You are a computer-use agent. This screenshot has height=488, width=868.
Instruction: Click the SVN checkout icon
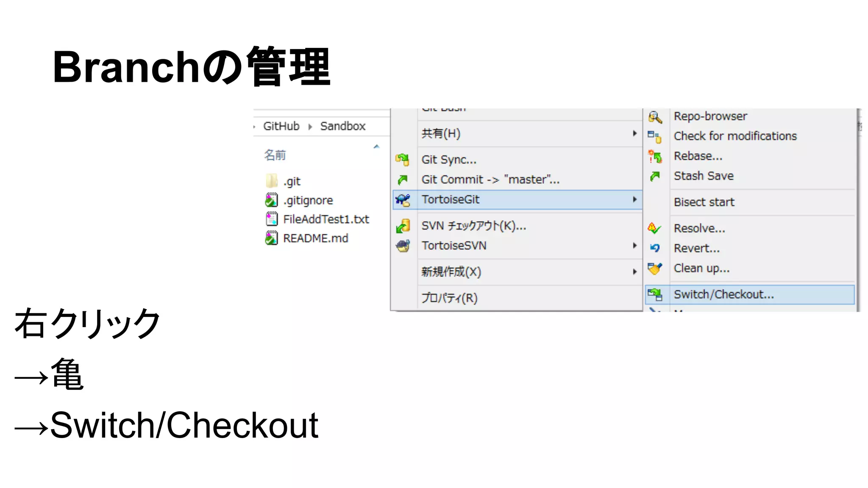pos(403,226)
